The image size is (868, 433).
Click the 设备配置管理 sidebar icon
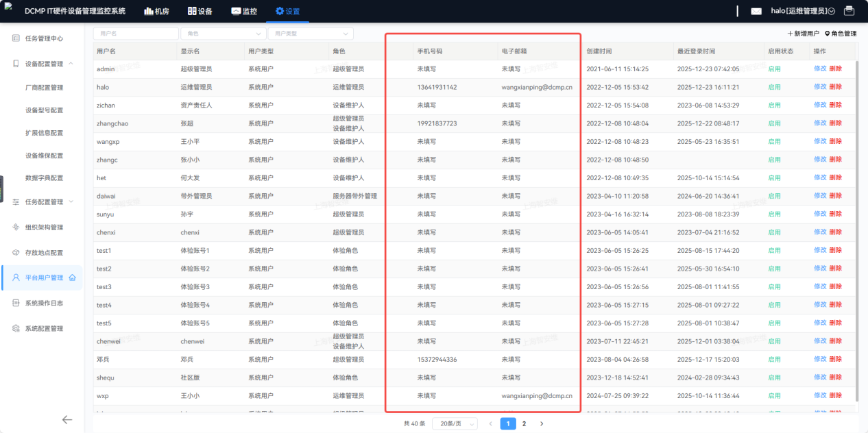pos(16,64)
